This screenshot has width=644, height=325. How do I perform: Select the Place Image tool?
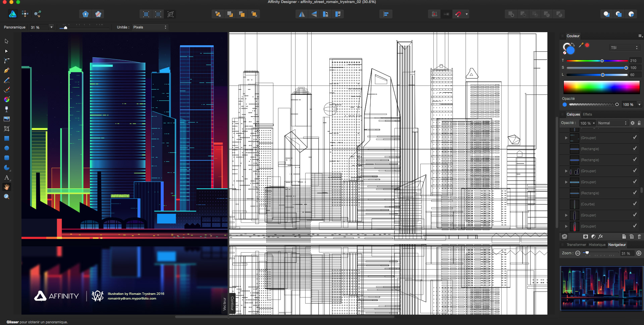click(x=6, y=119)
